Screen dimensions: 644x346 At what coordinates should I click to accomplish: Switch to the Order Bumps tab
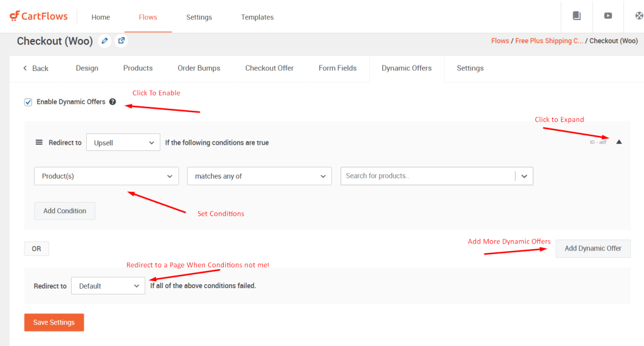[x=199, y=68]
